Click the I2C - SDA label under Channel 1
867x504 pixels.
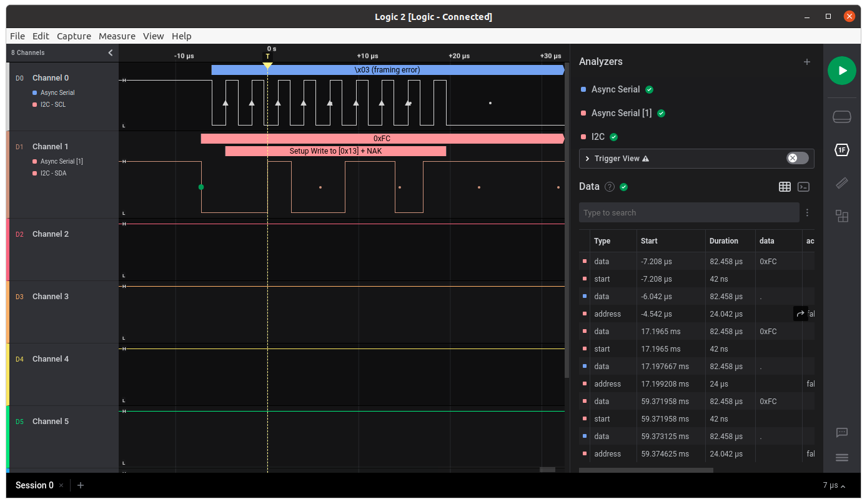tap(54, 174)
